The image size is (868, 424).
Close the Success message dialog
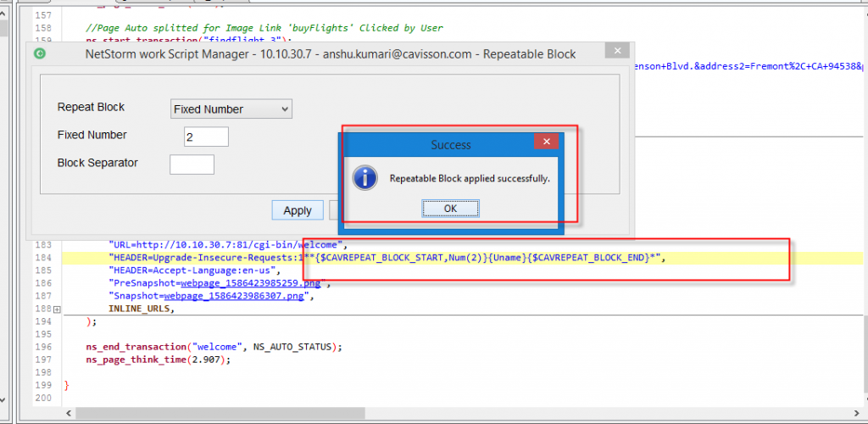point(547,144)
